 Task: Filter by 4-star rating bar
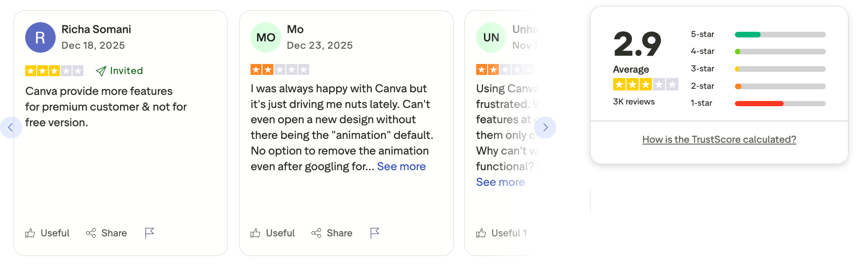(780, 51)
